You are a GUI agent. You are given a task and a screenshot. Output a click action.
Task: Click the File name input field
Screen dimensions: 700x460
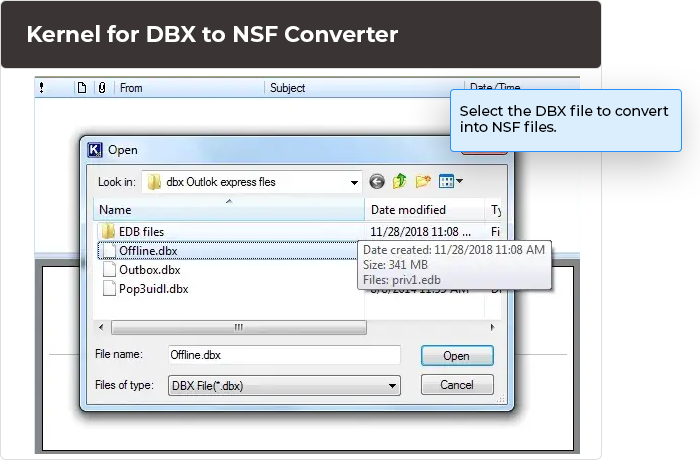[x=284, y=355]
